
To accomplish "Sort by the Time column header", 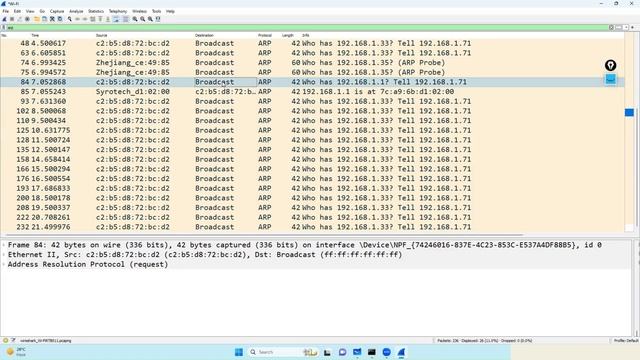I will coord(35,36).
